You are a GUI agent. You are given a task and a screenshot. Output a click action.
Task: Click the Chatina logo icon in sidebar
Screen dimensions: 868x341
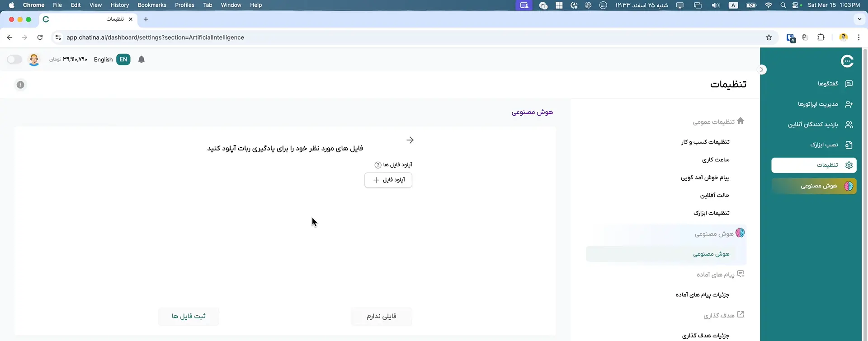point(847,61)
